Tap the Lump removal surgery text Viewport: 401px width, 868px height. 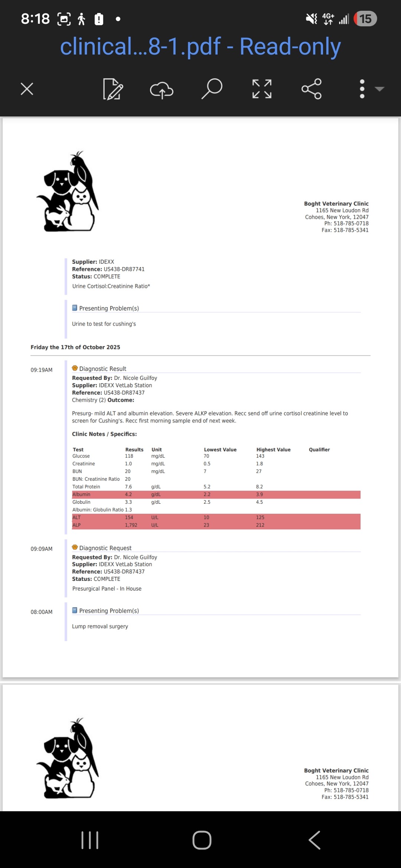(x=100, y=626)
